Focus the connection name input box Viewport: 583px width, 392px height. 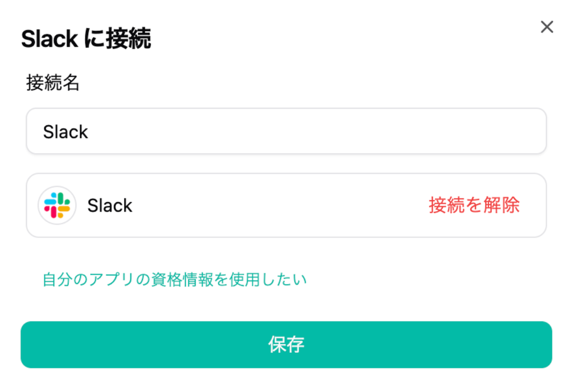(x=286, y=131)
